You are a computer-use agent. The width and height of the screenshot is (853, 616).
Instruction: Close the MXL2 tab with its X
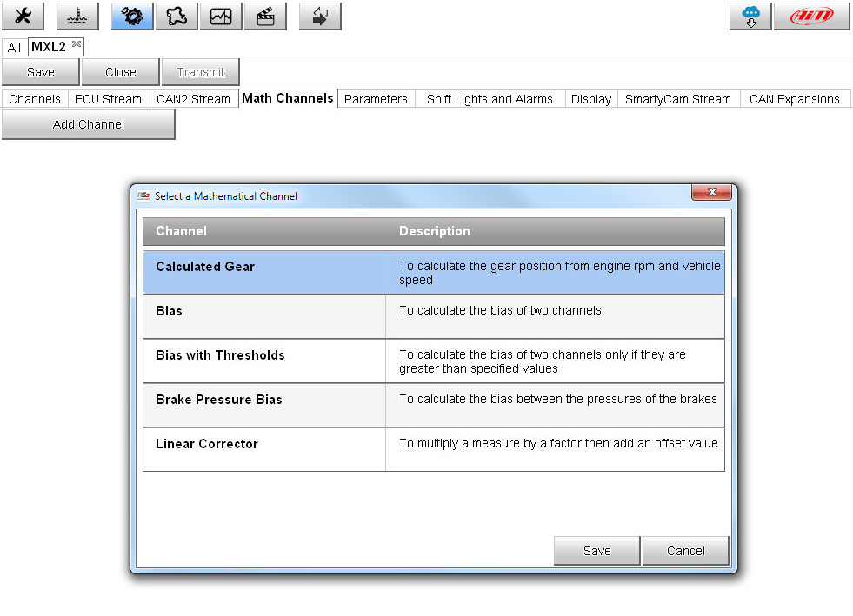[x=77, y=44]
